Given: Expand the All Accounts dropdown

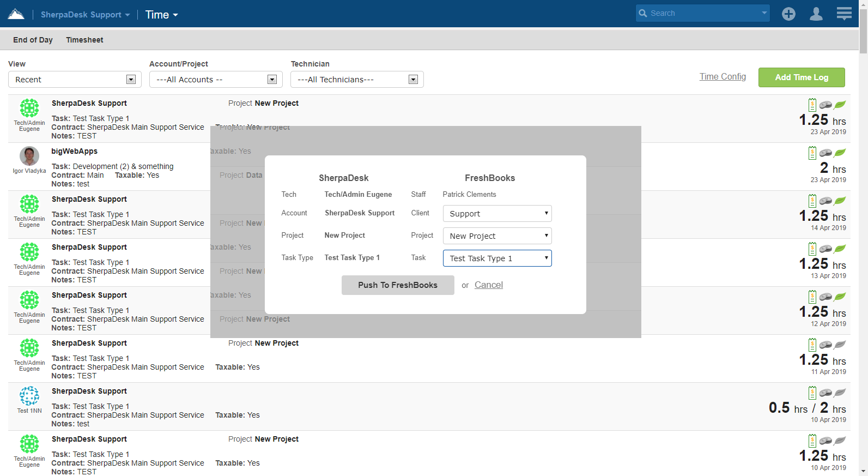Looking at the screenshot, I should pyautogui.click(x=216, y=80).
